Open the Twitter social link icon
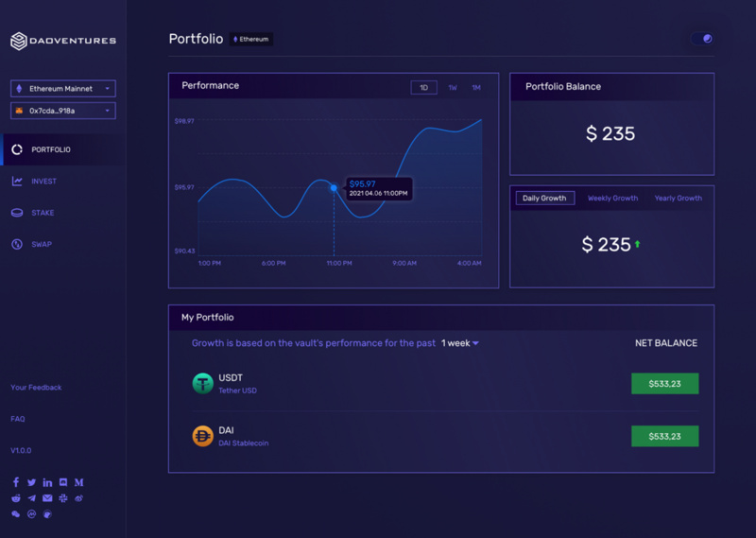The image size is (756, 538). (31, 482)
